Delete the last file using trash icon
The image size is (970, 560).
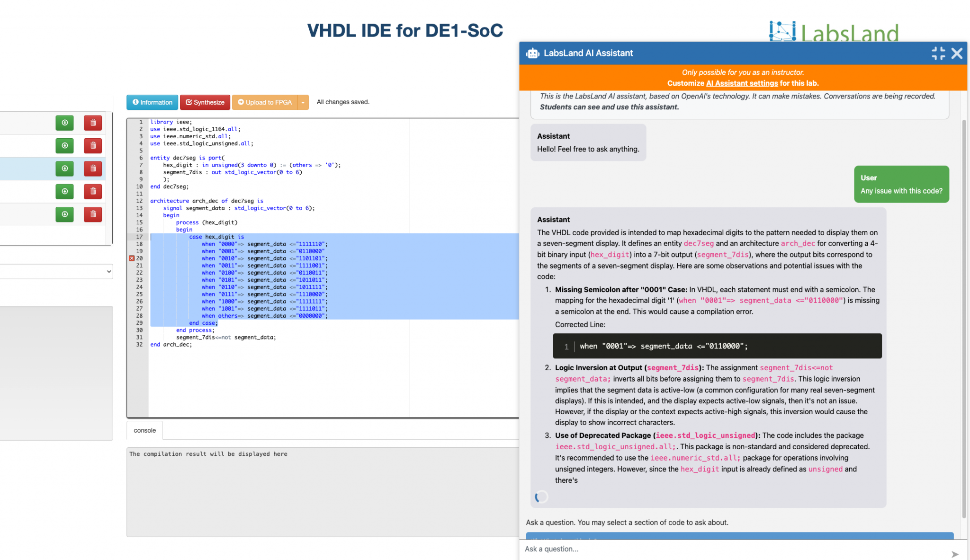click(93, 214)
